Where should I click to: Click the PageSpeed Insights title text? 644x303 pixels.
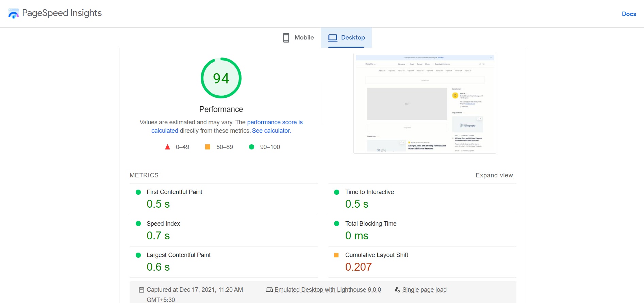pos(62,13)
